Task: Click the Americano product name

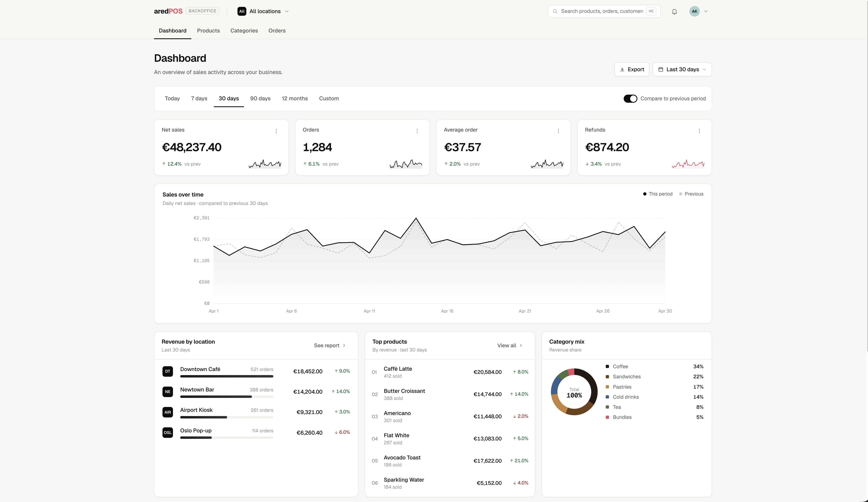Action: [x=397, y=413]
